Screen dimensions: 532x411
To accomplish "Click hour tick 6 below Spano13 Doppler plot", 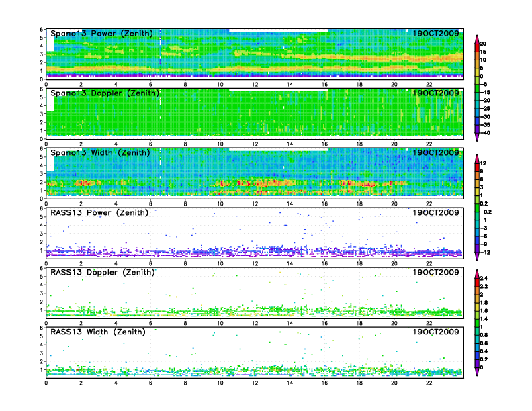I will tap(150, 144).
